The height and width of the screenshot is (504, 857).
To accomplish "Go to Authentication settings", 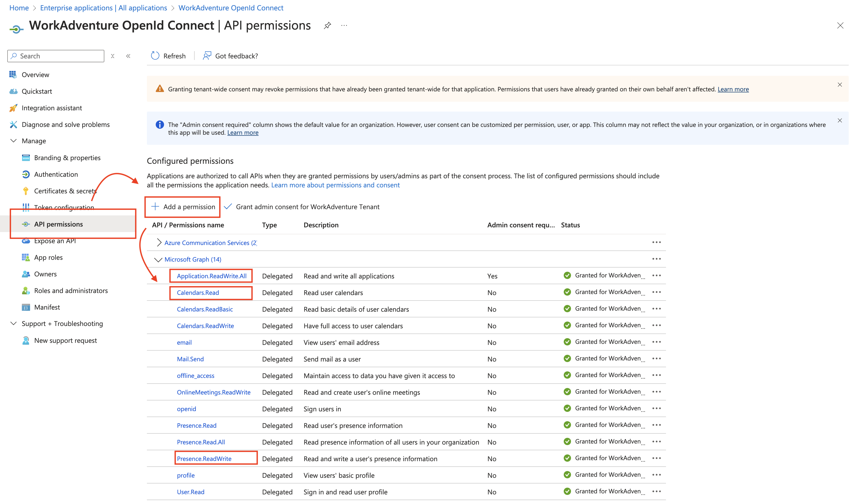I will click(56, 174).
